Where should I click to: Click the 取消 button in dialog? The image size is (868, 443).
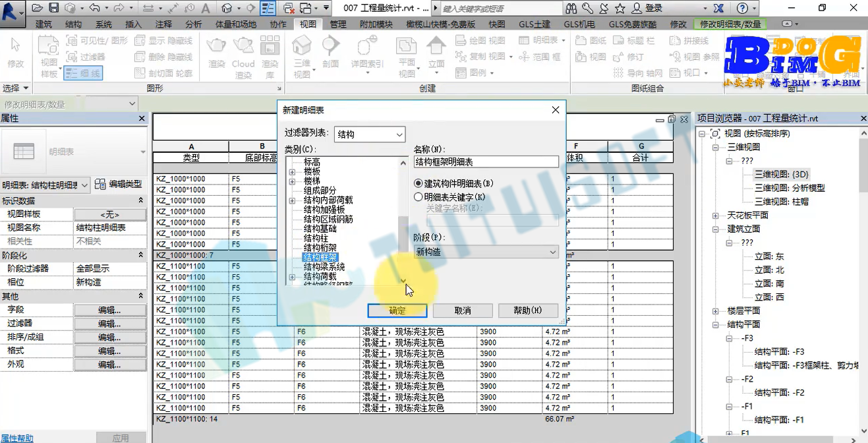463,310
